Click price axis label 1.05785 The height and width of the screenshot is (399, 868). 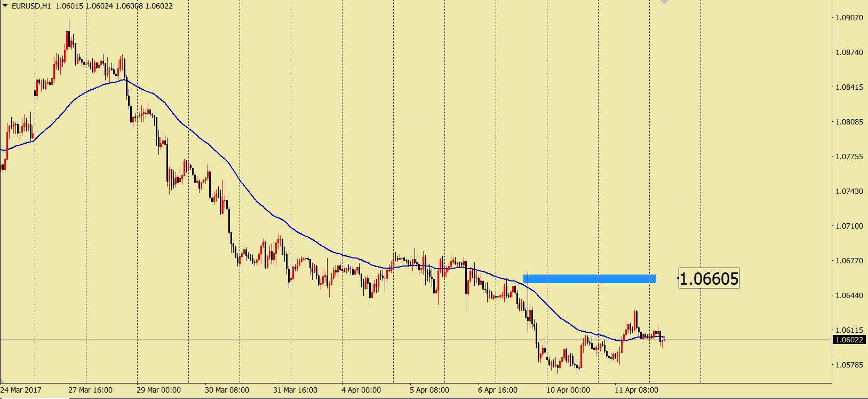coord(849,365)
